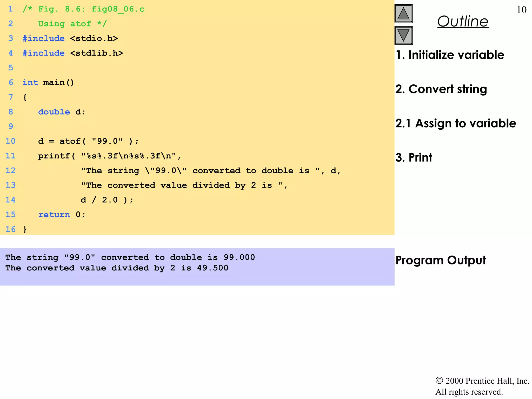The image size is (532, 399).
Task: Select outline item '2. Convert string'
Action: (441, 89)
